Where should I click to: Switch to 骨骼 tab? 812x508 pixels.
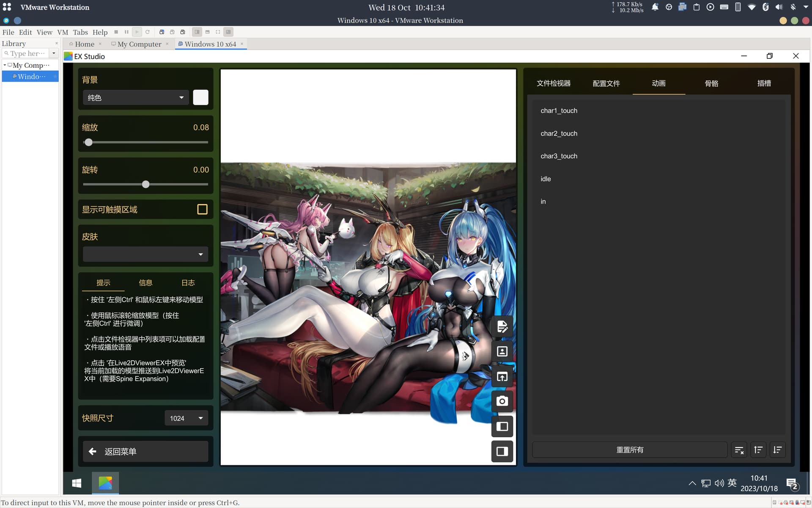click(711, 83)
